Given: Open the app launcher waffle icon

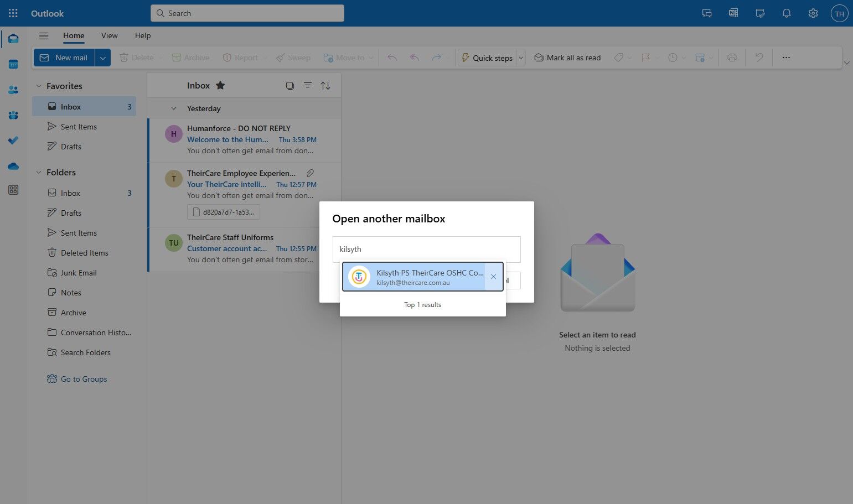Looking at the screenshot, I should pos(13,13).
